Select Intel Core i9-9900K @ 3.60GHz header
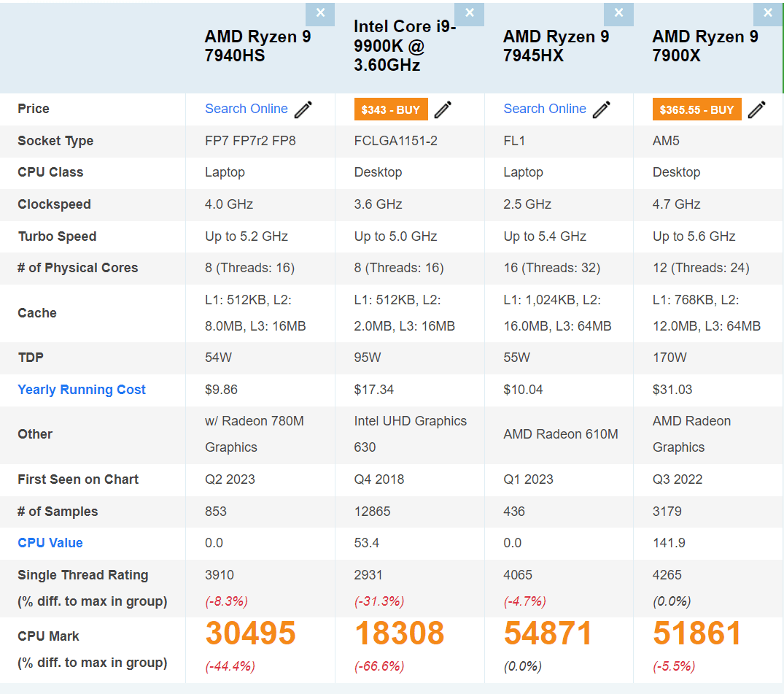Screen dimensions: 784x694 pyautogui.click(x=405, y=45)
